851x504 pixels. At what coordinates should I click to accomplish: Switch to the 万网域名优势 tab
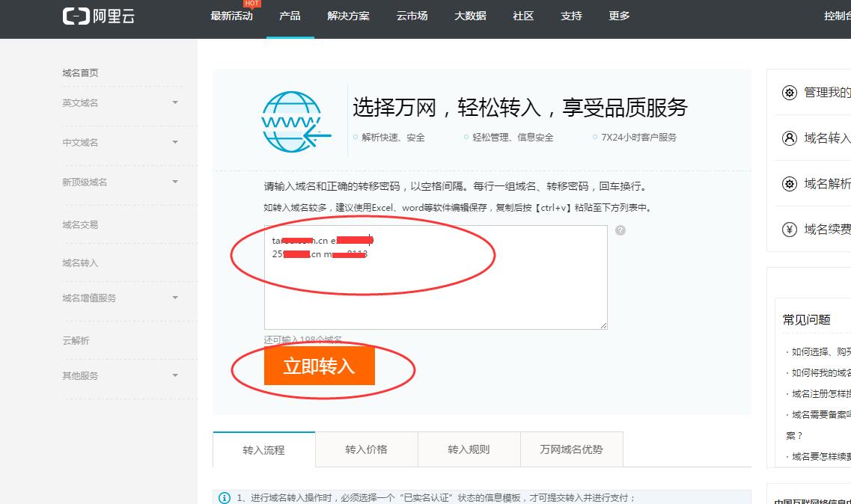pyautogui.click(x=572, y=449)
